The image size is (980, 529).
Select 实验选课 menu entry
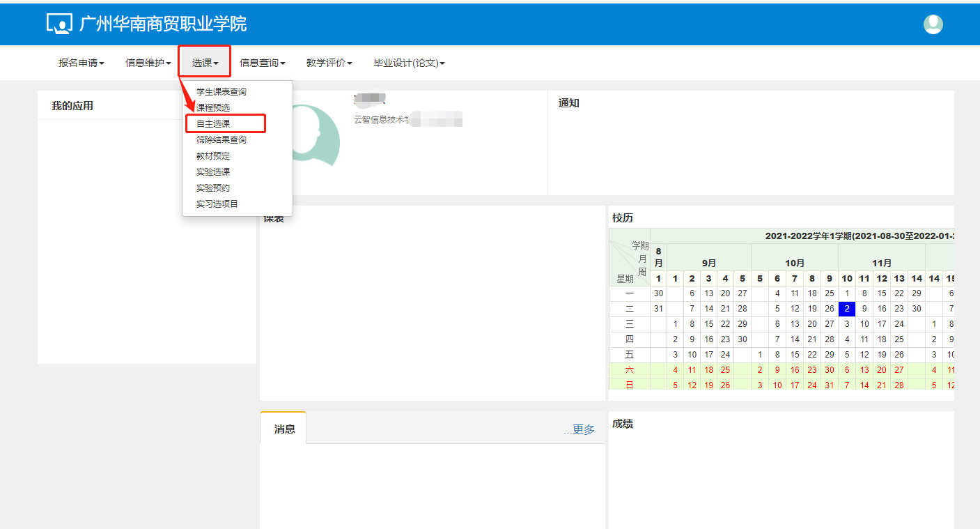pyautogui.click(x=213, y=172)
